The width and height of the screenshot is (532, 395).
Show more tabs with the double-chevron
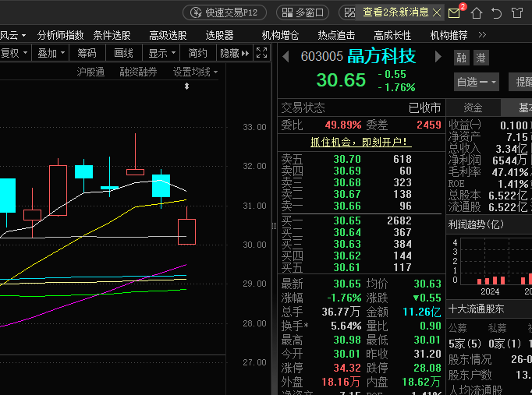pos(482,35)
